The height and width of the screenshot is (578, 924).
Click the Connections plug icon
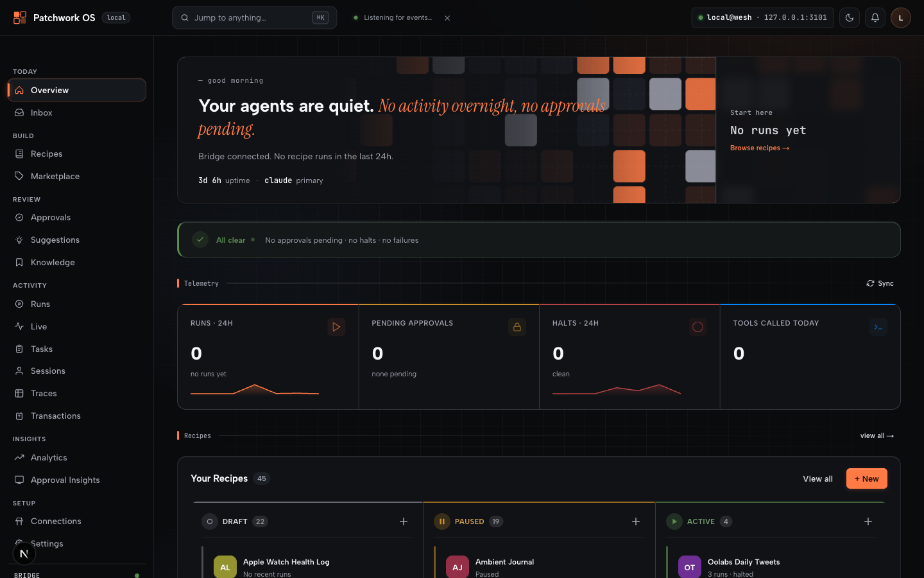pyautogui.click(x=19, y=521)
